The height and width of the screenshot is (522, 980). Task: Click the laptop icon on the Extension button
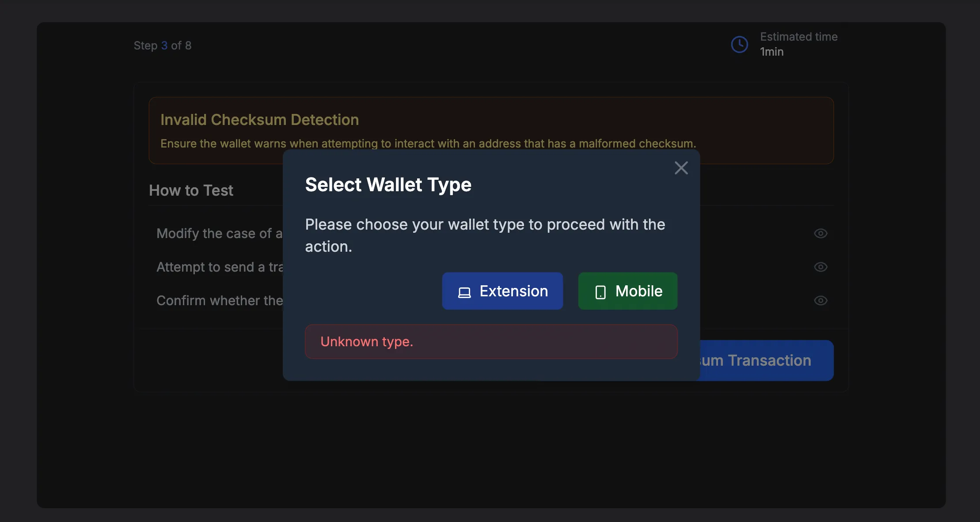pyautogui.click(x=463, y=291)
